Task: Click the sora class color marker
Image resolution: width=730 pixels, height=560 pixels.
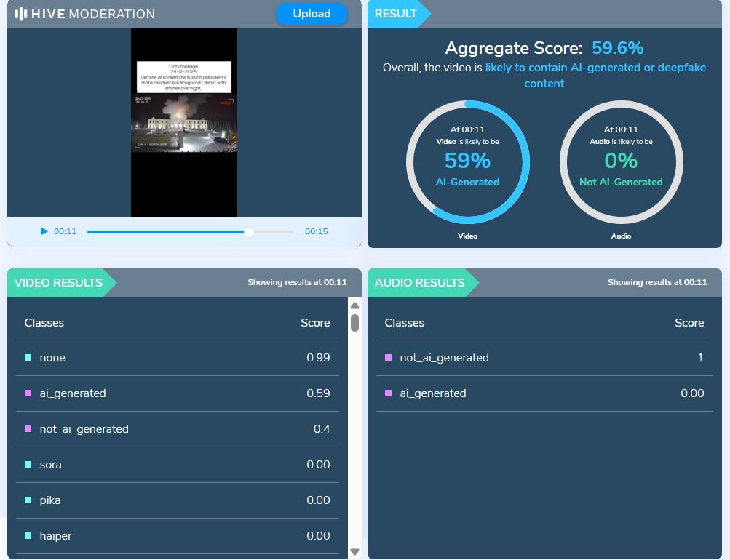Action: coord(28,465)
